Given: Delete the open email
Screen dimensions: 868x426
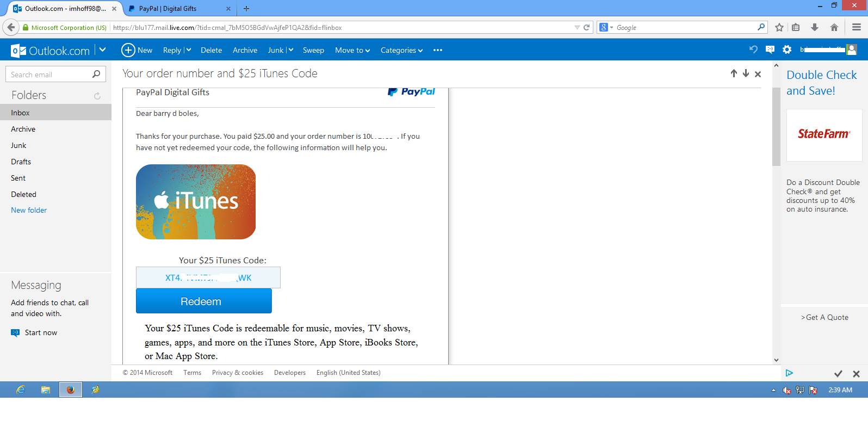Looking at the screenshot, I should (211, 50).
